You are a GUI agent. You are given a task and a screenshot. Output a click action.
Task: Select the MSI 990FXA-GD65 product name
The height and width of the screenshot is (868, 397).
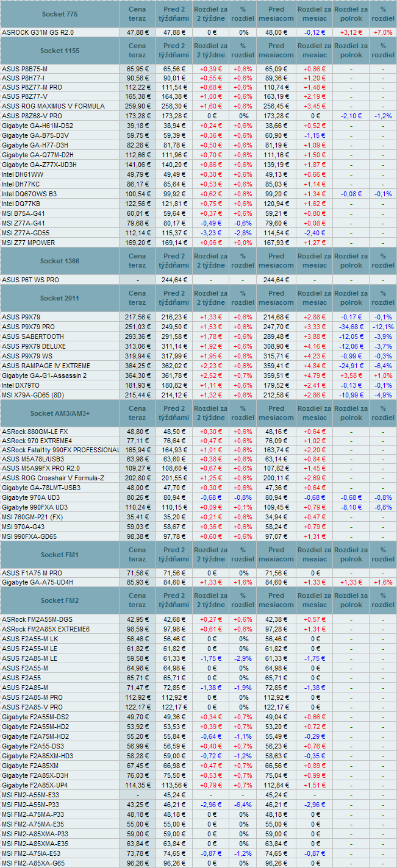pyautogui.click(x=29, y=536)
